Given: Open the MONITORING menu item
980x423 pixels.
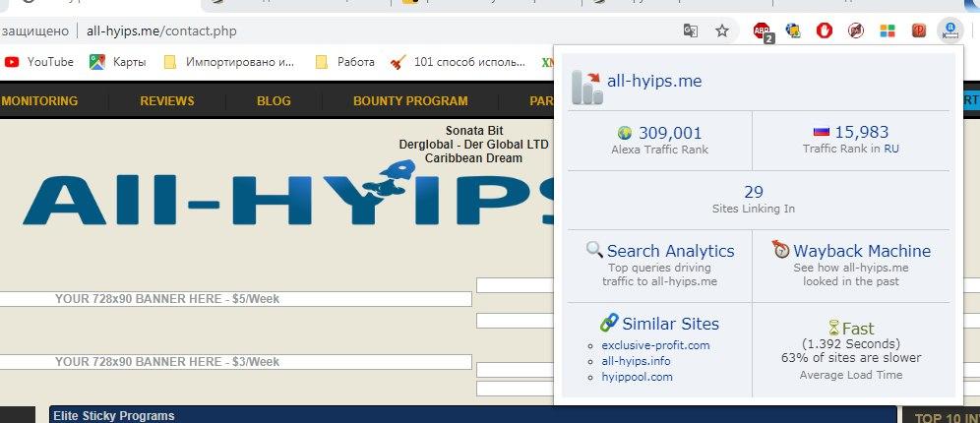Looking at the screenshot, I should point(40,100).
